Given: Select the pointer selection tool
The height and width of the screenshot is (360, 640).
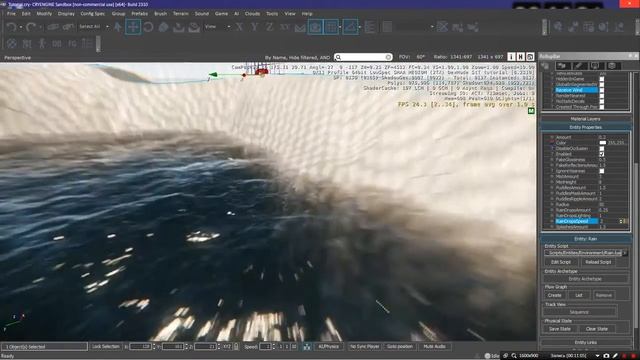Looking at the screenshot, I should pyautogui.click(x=118, y=27).
